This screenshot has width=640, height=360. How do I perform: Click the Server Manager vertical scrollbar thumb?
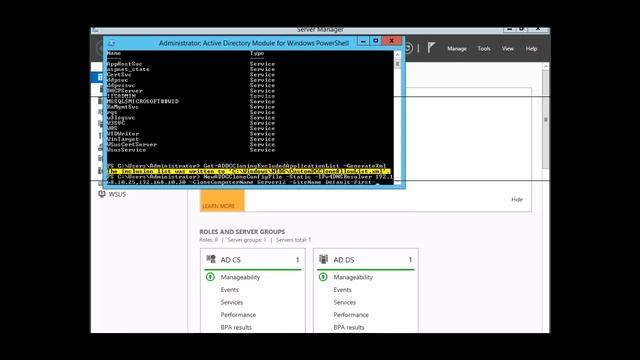[x=546, y=120]
